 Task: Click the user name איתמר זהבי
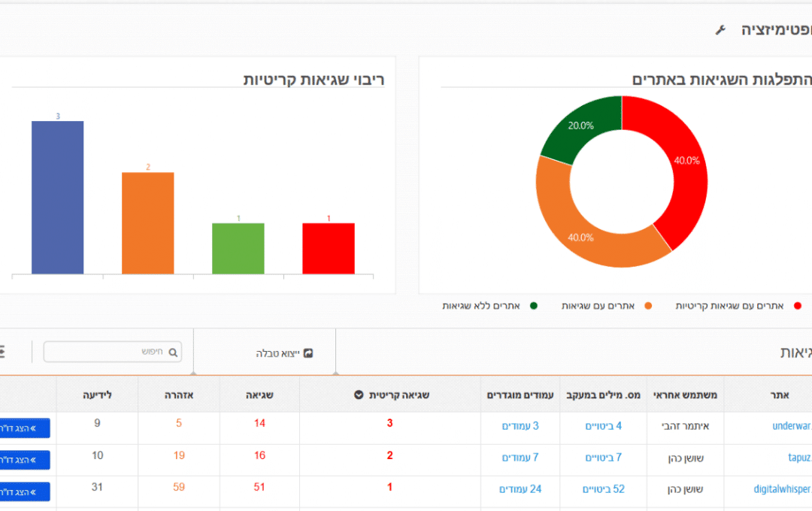685,426
